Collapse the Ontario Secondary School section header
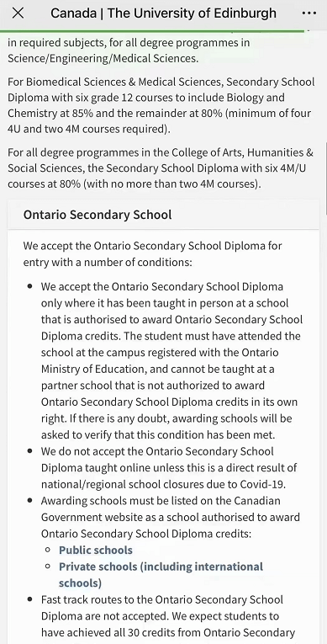 coord(163,215)
